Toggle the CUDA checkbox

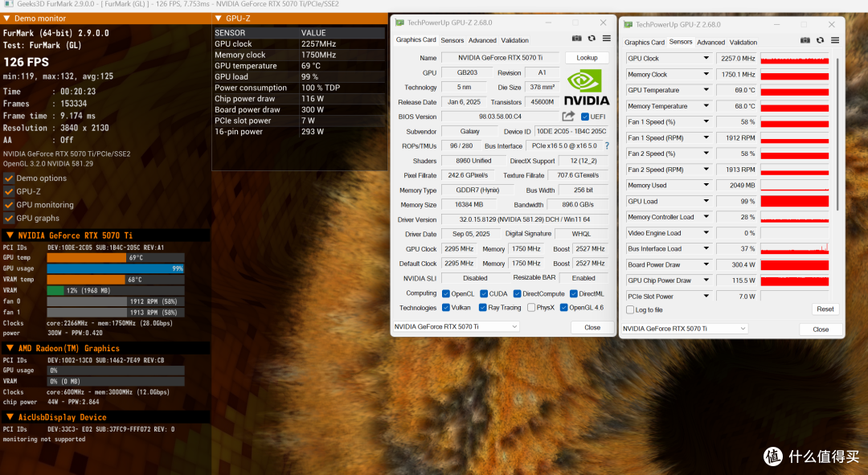[x=484, y=294]
